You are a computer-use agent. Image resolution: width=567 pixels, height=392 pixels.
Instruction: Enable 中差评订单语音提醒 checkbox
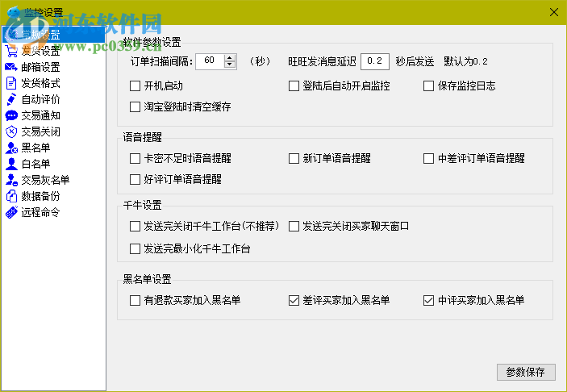pyautogui.click(x=428, y=158)
